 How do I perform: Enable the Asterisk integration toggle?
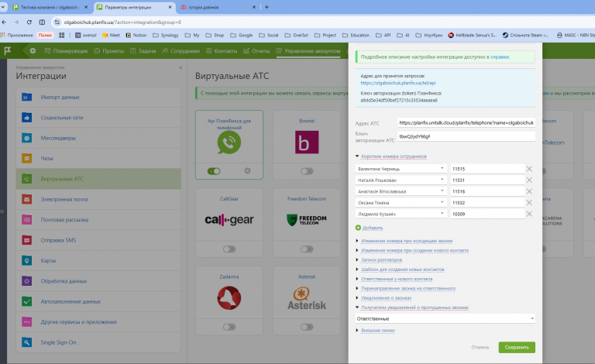click(x=307, y=327)
